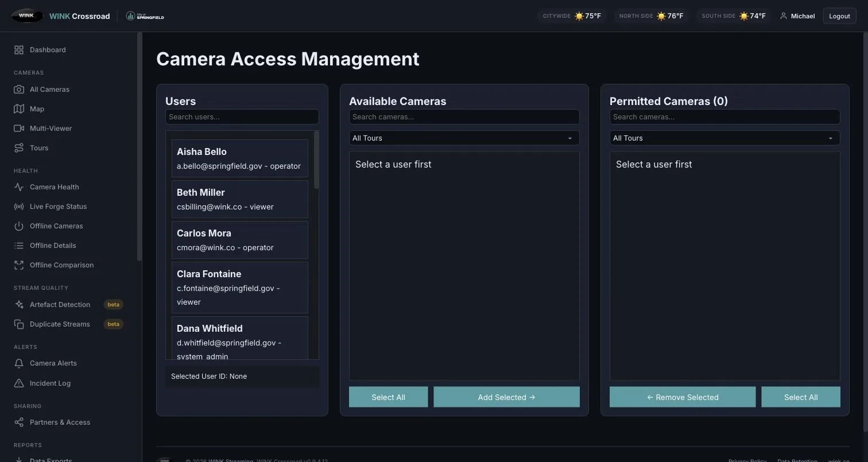Select user Clara Fontaine
This screenshot has width=868, height=462.
pyautogui.click(x=240, y=288)
